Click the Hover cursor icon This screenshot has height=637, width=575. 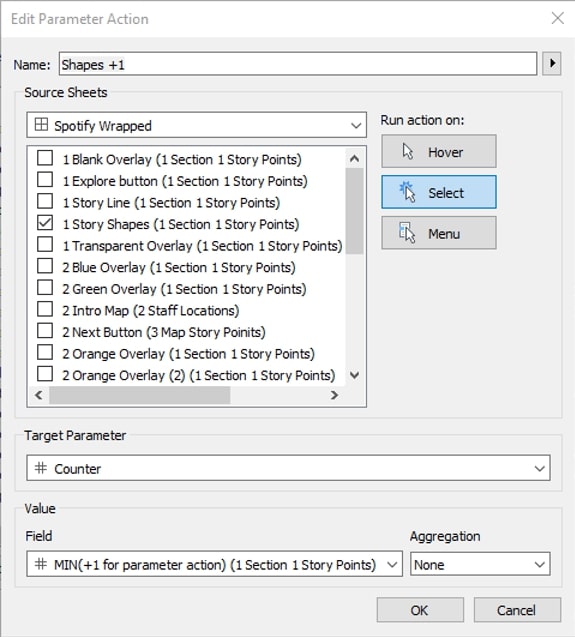pos(408,152)
